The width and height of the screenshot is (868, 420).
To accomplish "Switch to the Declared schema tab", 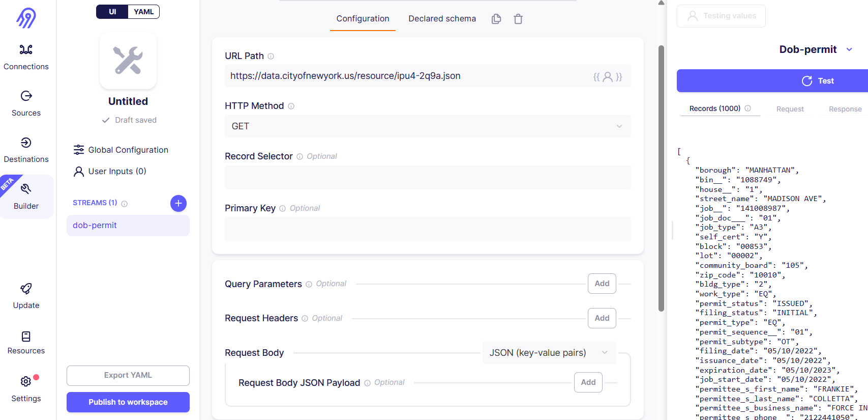I will point(442,19).
